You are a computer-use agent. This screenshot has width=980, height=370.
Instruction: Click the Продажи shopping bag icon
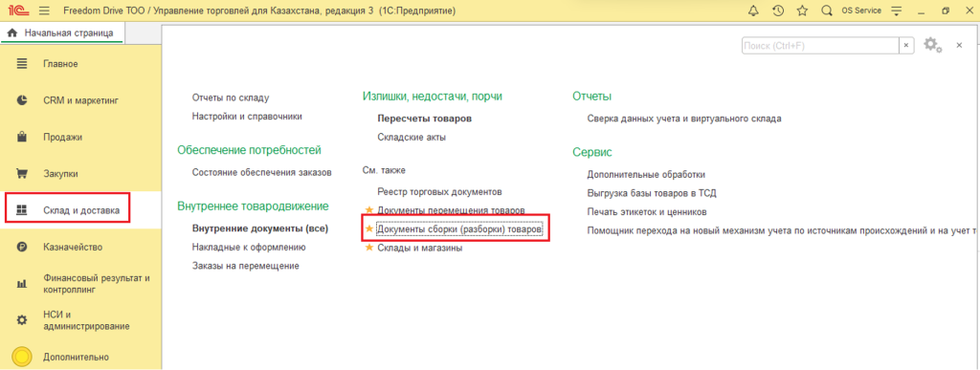[22, 137]
